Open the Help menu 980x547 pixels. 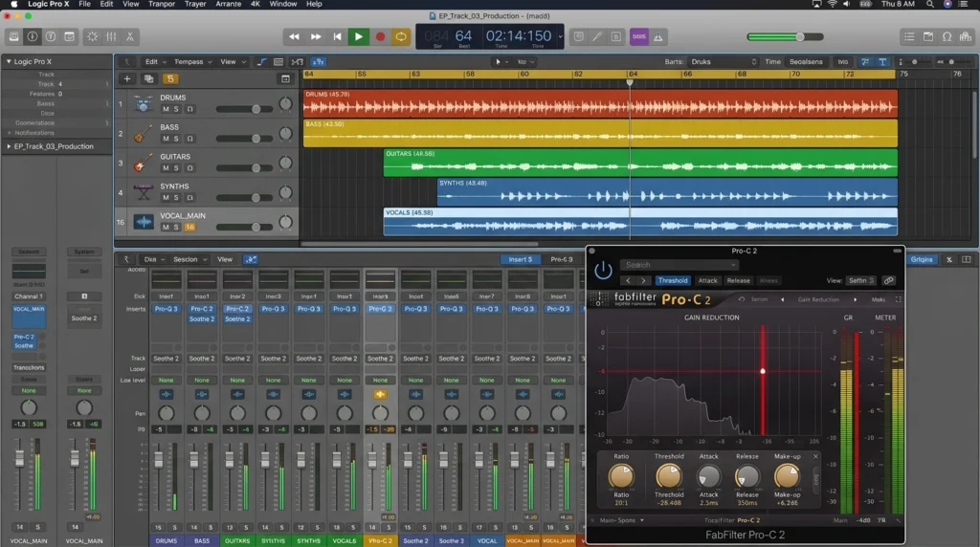314,4
